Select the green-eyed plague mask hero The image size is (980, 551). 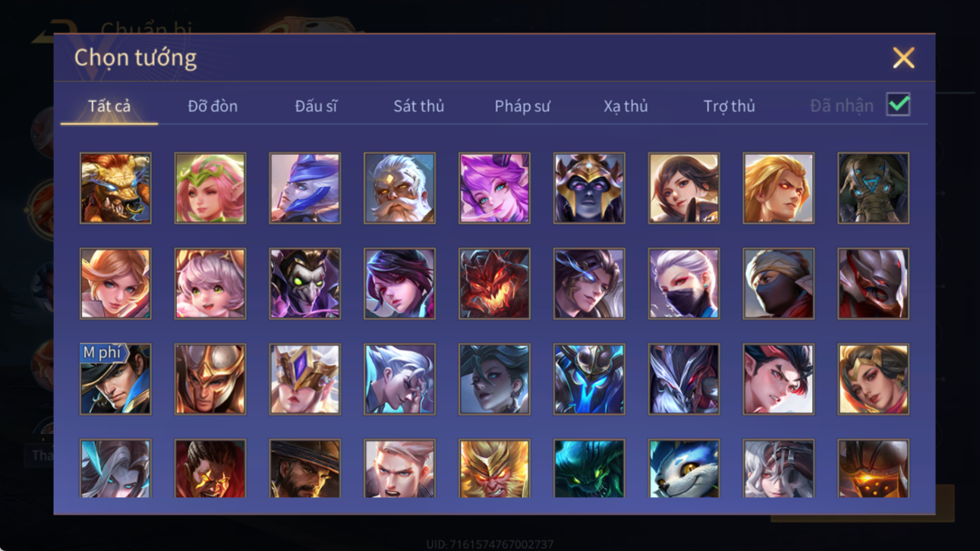pos(305,284)
